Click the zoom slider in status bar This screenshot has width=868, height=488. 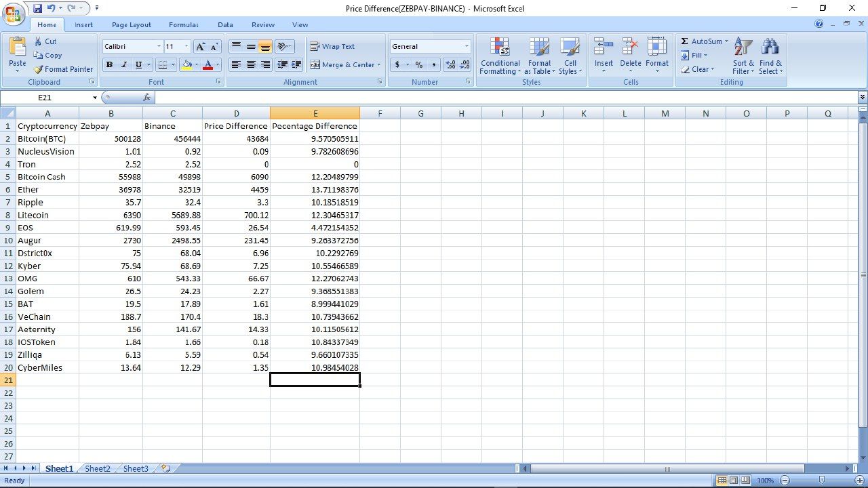[821, 481]
